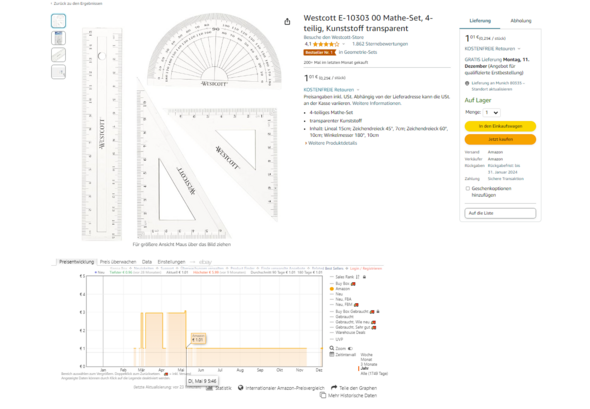The width and height of the screenshot is (590, 409).
Task: Flip the Zoom toggle switch
Action: [x=350, y=348]
